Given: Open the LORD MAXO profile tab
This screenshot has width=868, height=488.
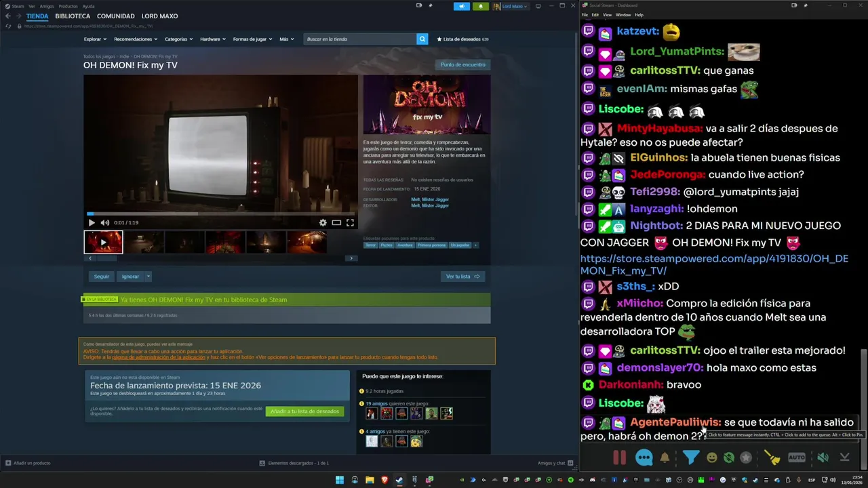Looking at the screenshot, I should tap(160, 16).
